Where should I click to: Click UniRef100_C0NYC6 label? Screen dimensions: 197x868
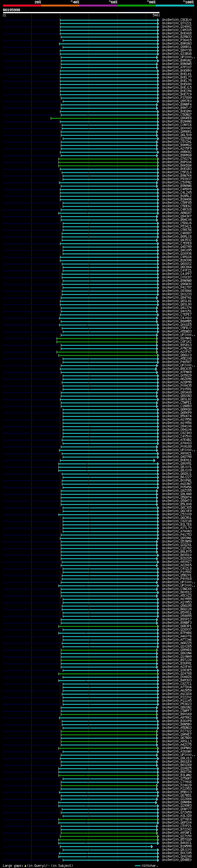[176, 125]
